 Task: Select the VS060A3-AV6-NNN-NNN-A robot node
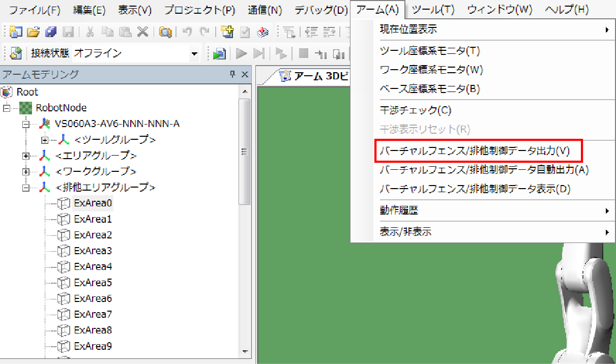click(116, 124)
